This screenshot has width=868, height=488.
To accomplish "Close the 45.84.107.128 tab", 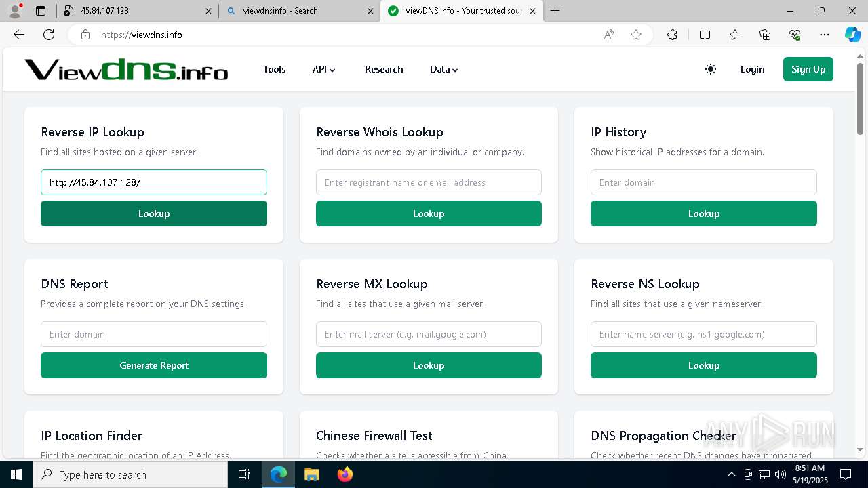I will click(208, 11).
